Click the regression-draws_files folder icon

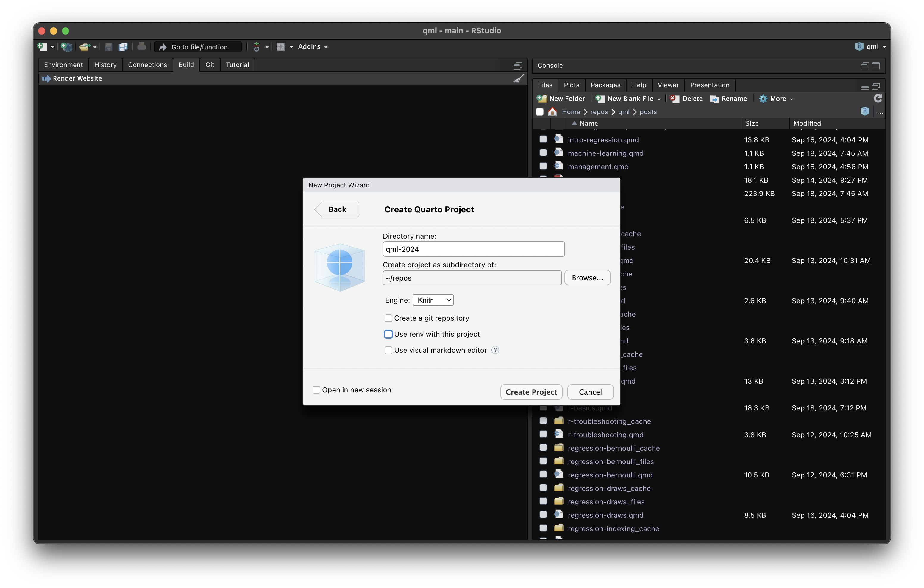pyautogui.click(x=559, y=501)
